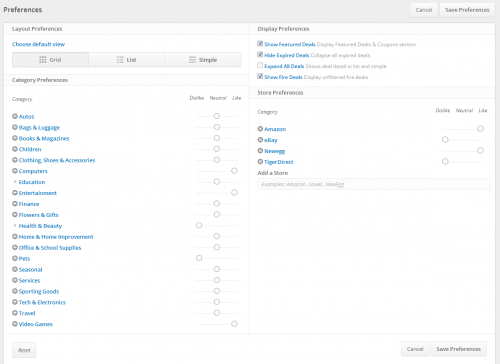
Task: Click the bottom Cancel button
Action: pos(415,349)
